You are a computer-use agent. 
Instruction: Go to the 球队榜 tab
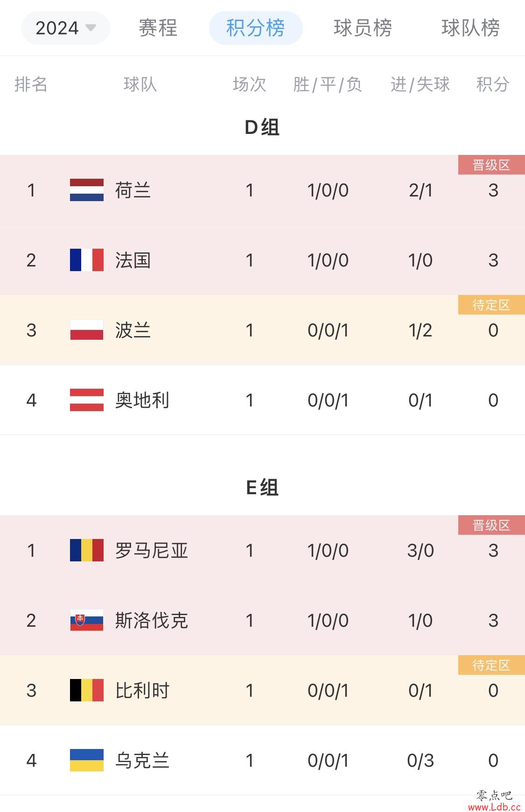(470, 28)
